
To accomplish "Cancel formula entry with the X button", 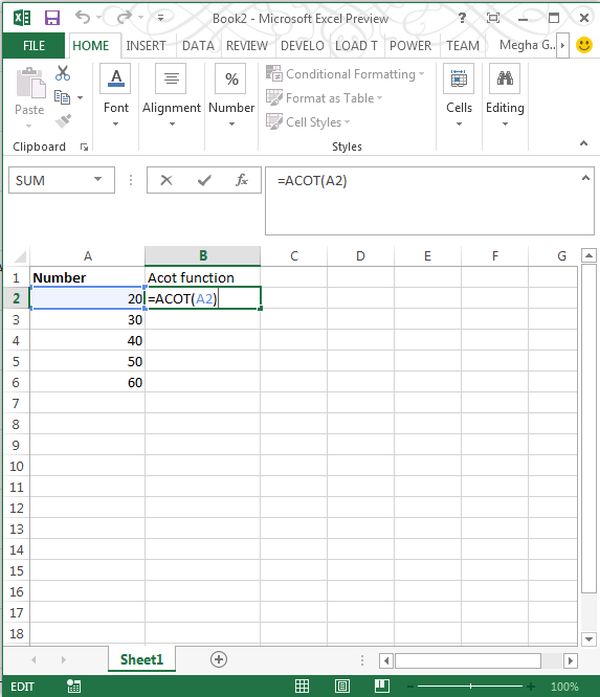I will 166,180.
